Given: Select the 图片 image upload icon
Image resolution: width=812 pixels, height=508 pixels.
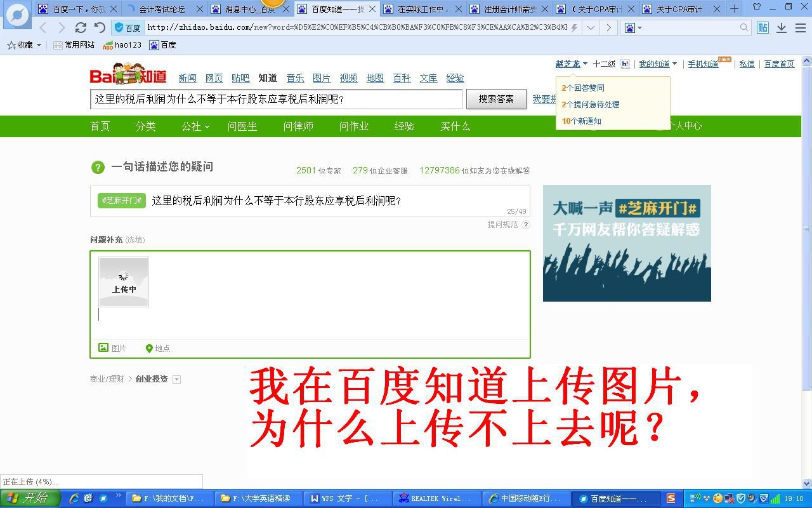Looking at the screenshot, I should pos(103,347).
